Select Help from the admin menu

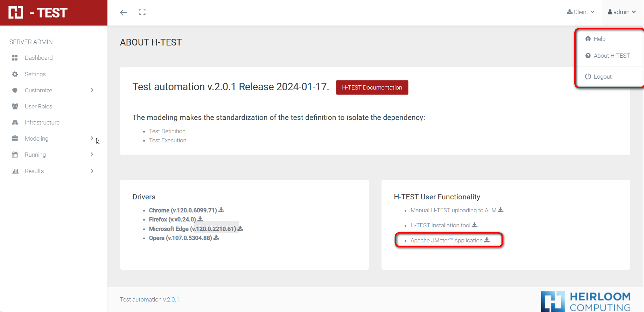(x=599, y=39)
